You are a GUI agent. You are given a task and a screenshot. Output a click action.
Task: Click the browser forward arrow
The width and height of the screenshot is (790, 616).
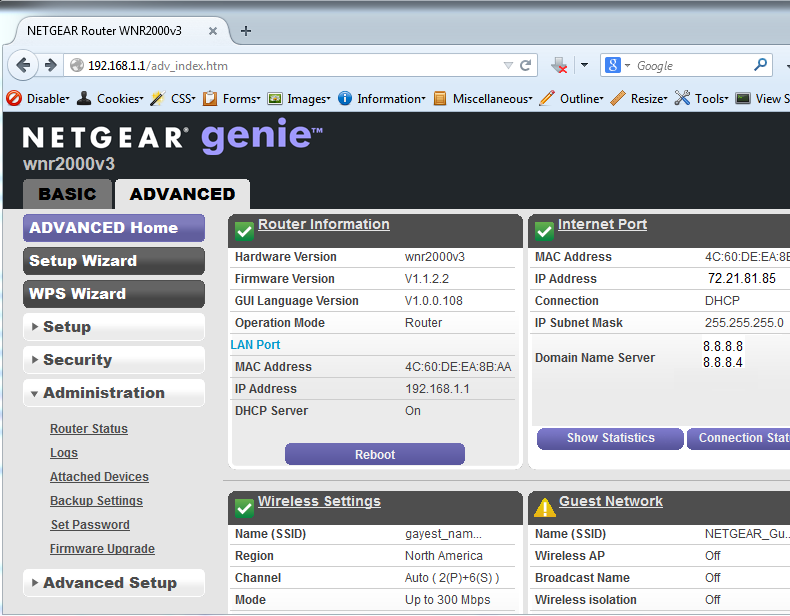coord(50,65)
